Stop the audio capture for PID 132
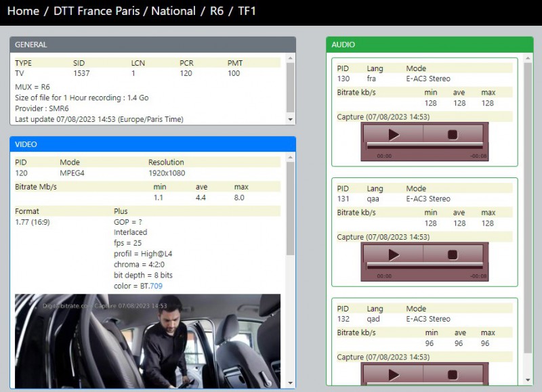Viewport: 542px width, 392px height. coord(453,374)
